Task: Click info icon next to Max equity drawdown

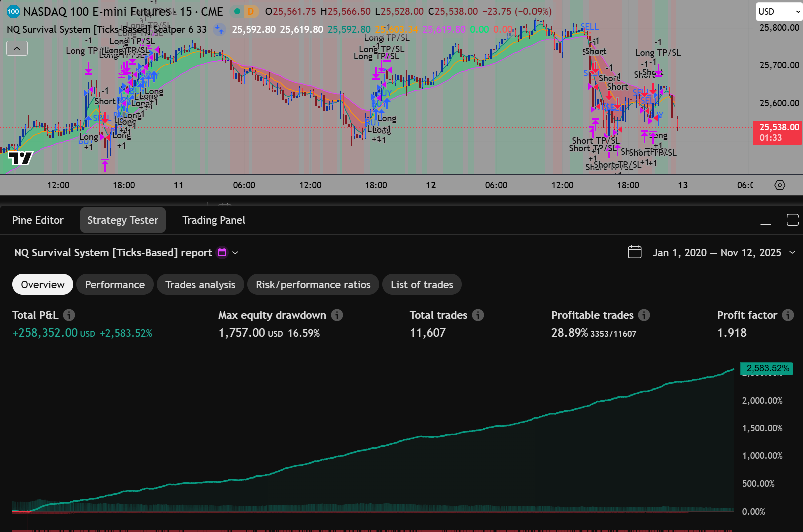Action: (337, 315)
